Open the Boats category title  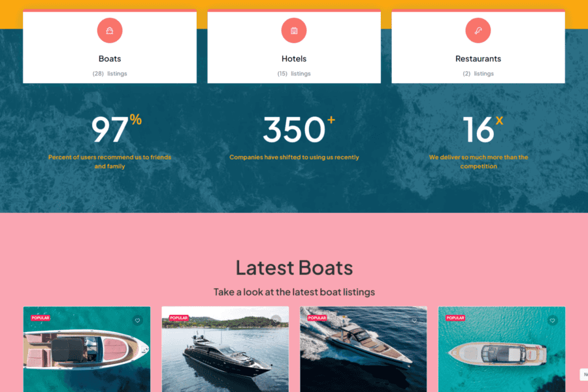110,59
